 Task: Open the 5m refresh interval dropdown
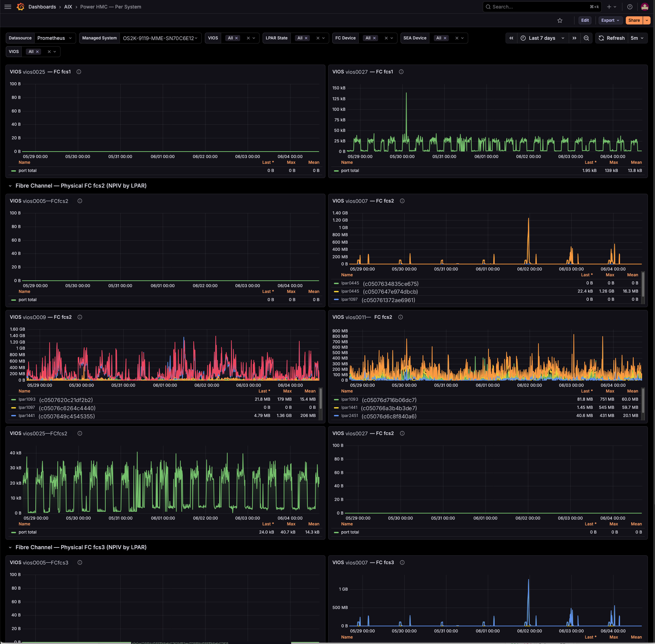coord(637,38)
